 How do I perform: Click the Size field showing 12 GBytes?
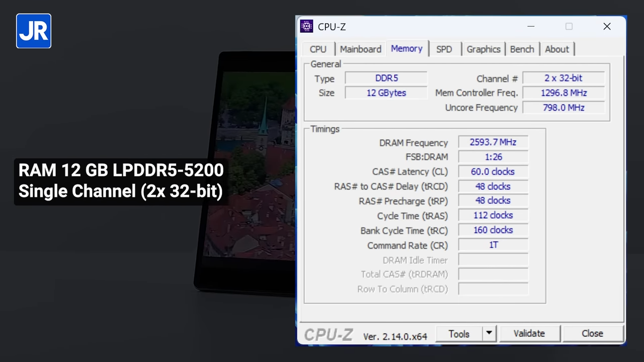[386, 93]
